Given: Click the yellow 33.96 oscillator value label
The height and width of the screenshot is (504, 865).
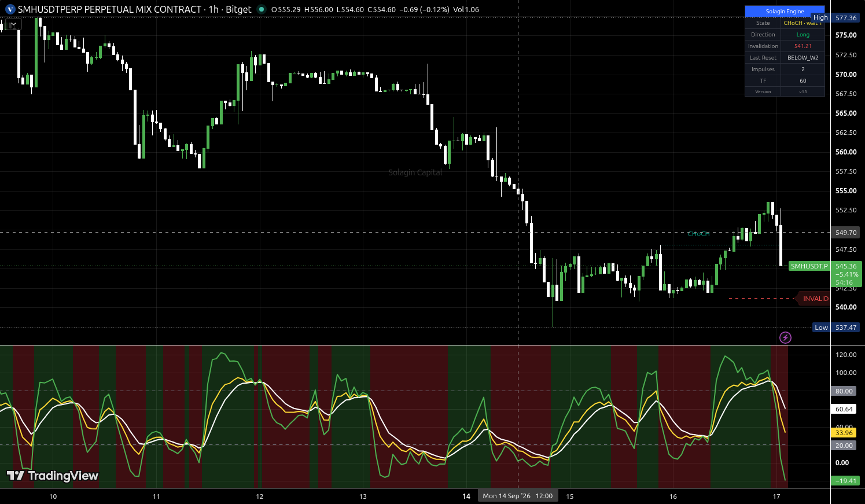Looking at the screenshot, I should [844, 433].
